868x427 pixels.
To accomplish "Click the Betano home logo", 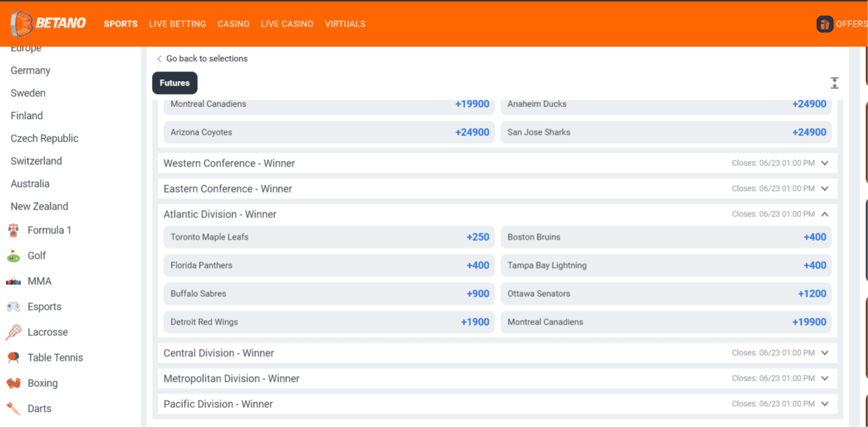I will (x=48, y=23).
